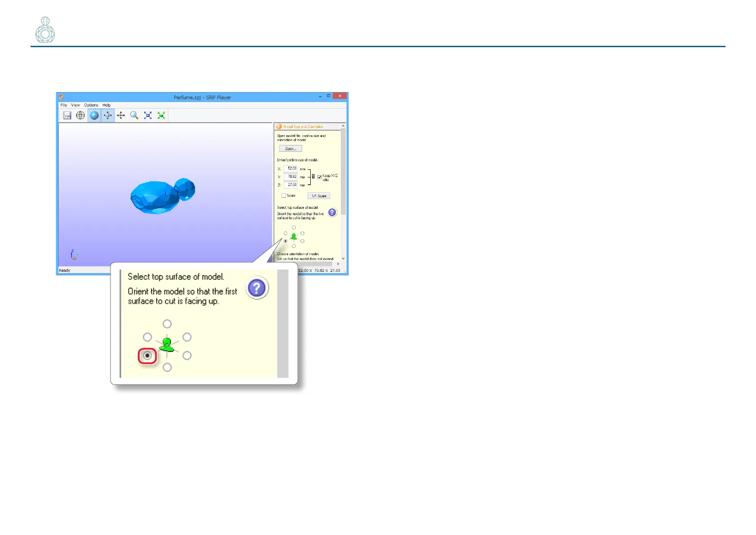
Task: Click the SRP Player app icon in title bar
Action: pos(62,97)
